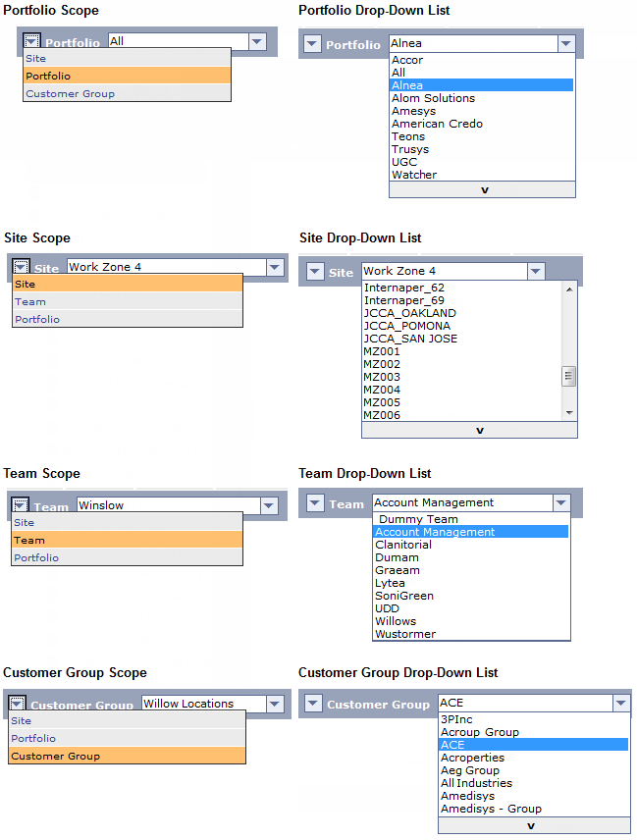Screen dimensions: 637x840
Task: Click the Willow Locations input field
Action: pos(203,704)
